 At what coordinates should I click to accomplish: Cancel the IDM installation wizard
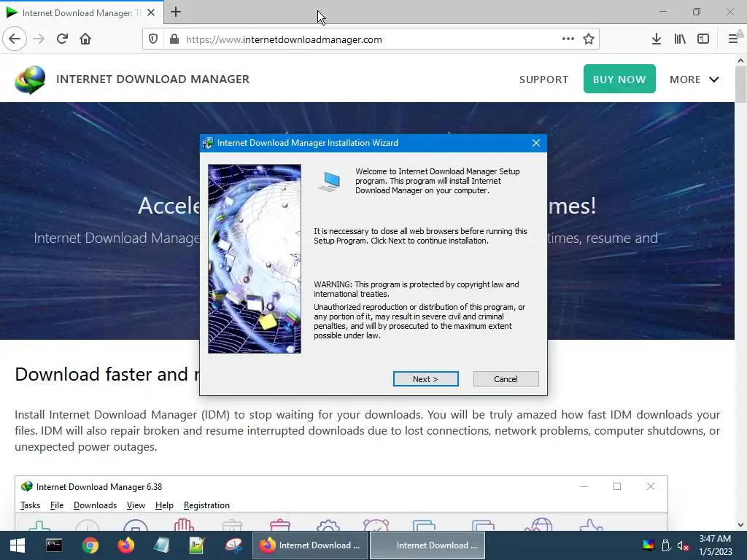point(506,379)
